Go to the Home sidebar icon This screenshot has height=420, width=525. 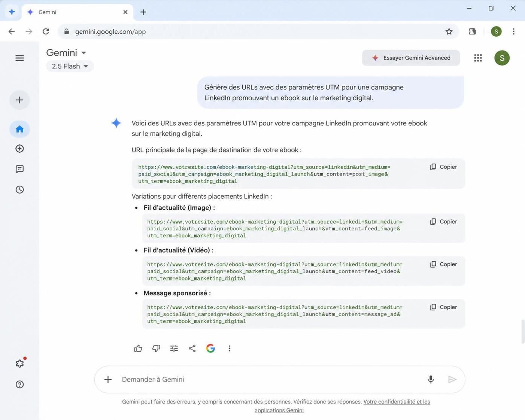click(19, 129)
